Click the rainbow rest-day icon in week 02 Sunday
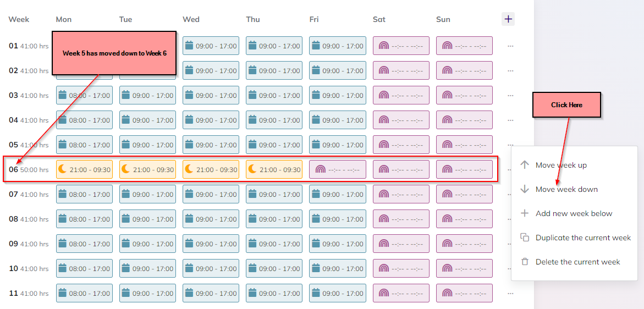 point(447,70)
